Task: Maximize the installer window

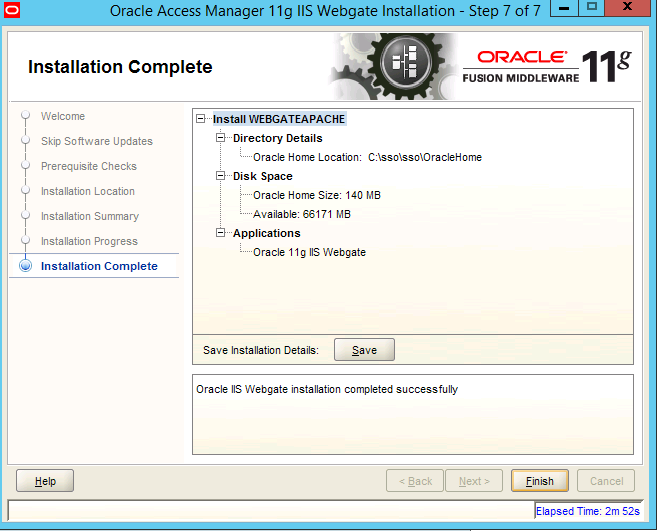Action: coord(592,8)
